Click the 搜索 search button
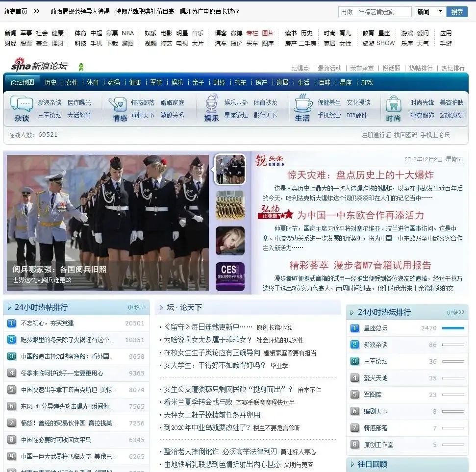The width and height of the screenshot is (476, 472). (457, 12)
